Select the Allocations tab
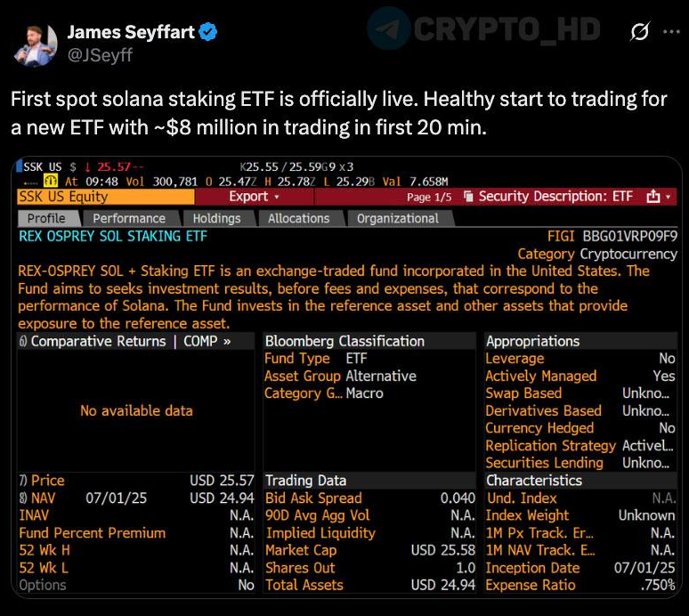Image resolution: width=689 pixels, height=616 pixels. 299,218
